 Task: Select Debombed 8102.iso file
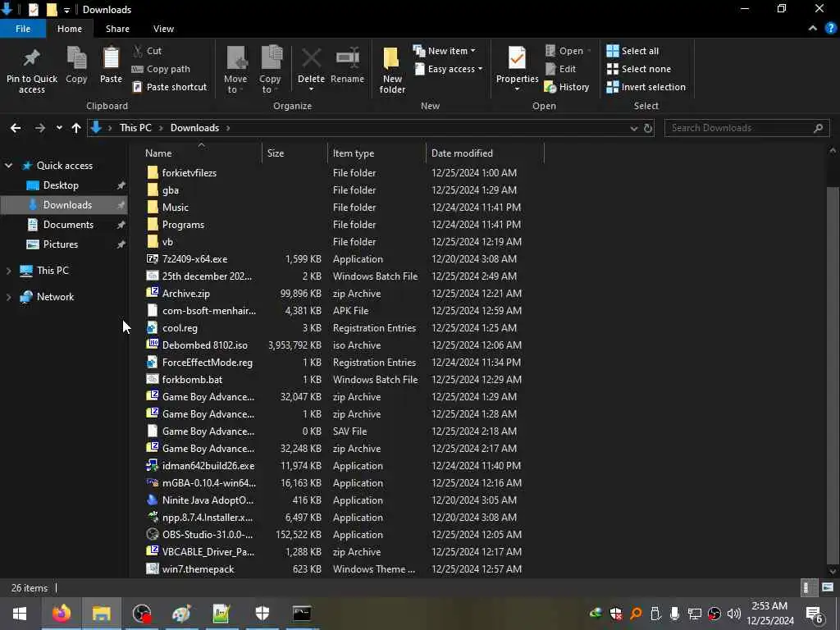204,345
